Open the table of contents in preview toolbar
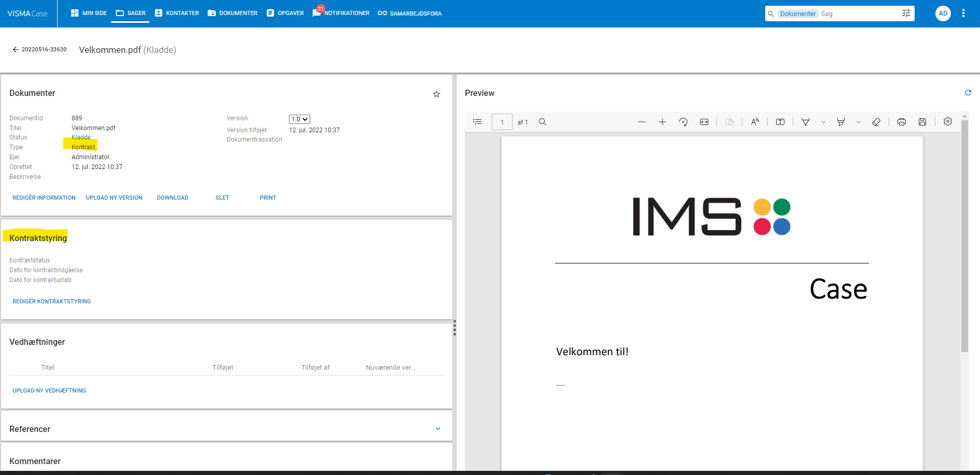This screenshot has width=980, height=475. (x=477, y=122)
